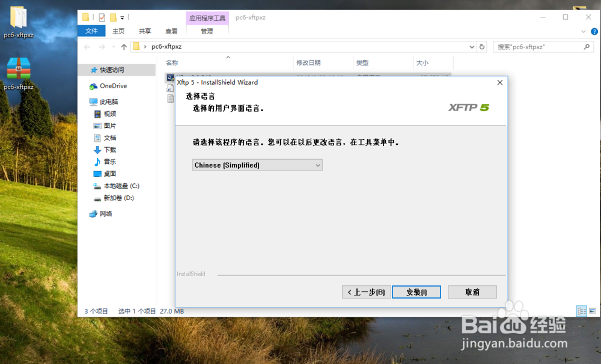The width and height of the screenshot is (601, 364).
Task: Click the 搜索"pc6-xftpxz" search box
Action: point(543,47)
